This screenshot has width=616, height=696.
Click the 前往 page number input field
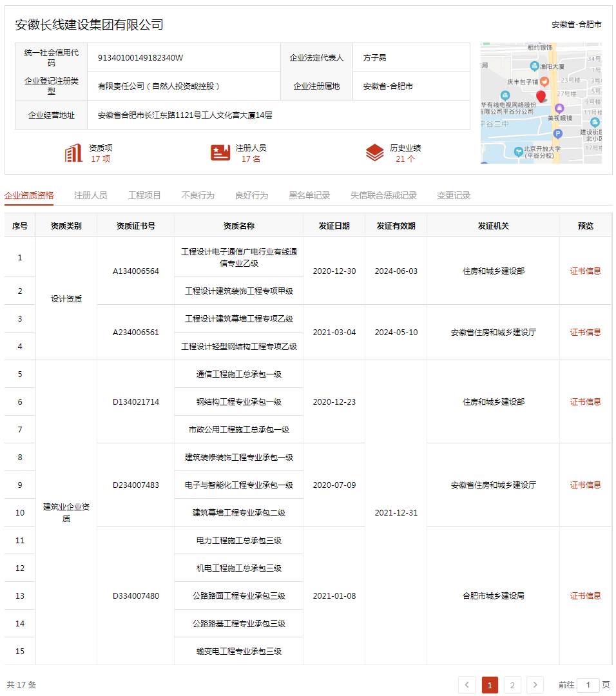coord(587,685)
